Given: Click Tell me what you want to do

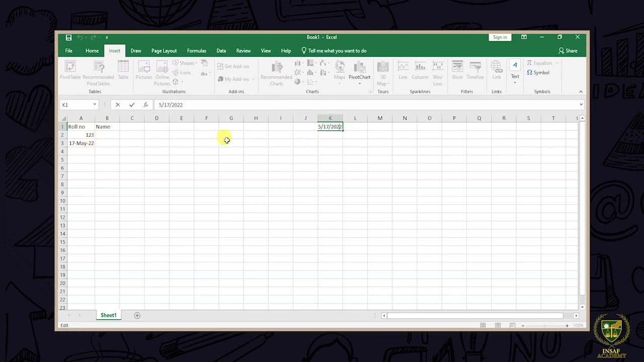Looking at the screenshot, I should (x=334, y=51).
